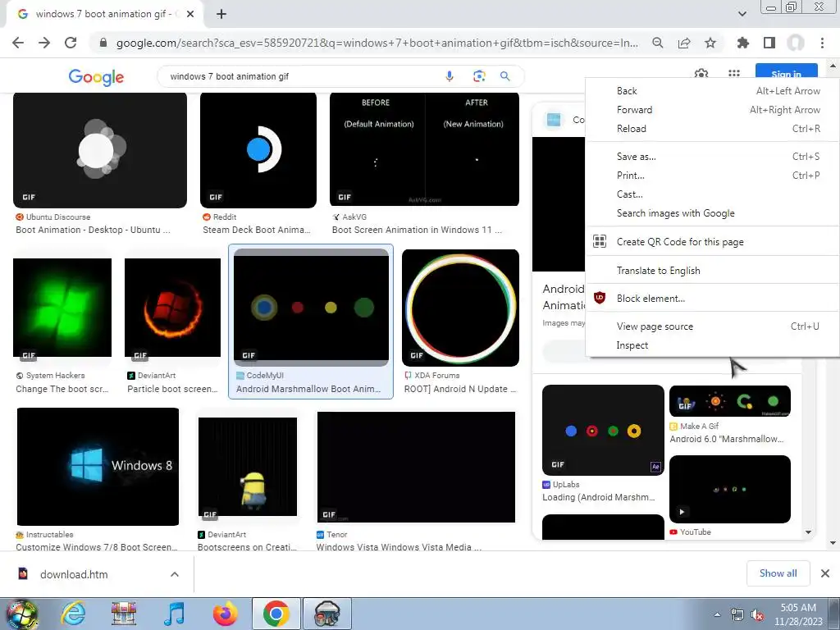The height and width of the screenshot is (630, 840).
Task: Open the tab search chevron in title bar
Action: point(742,14)
